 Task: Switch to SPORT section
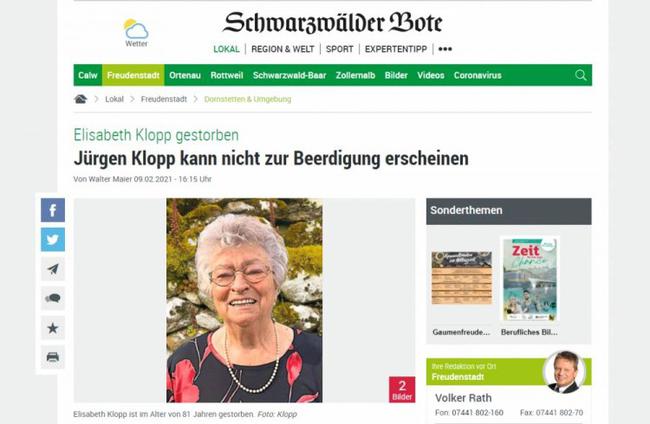[x=340, y=49]
